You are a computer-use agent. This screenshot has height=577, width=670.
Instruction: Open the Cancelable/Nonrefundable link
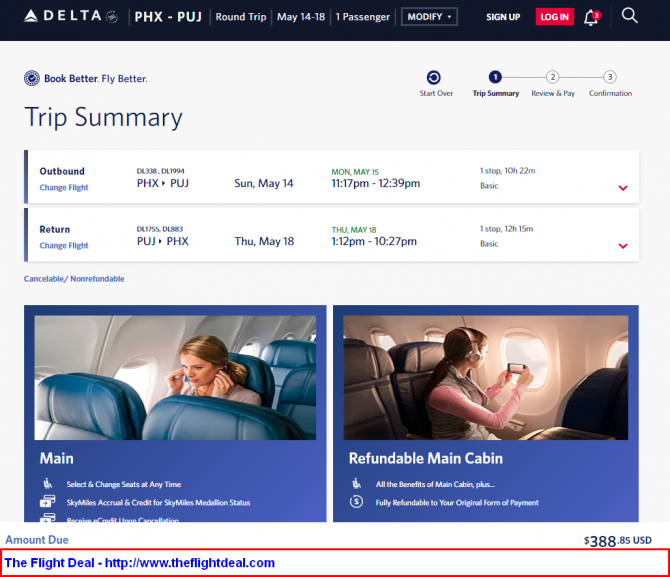pos(74,279)
